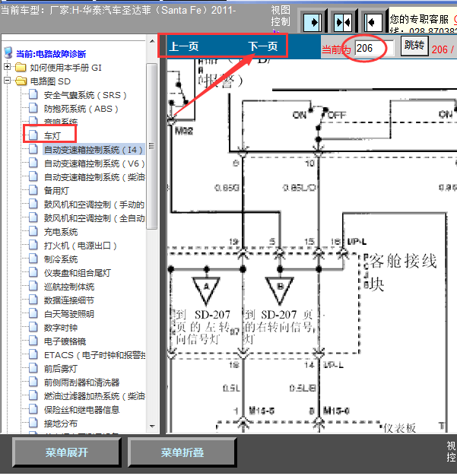Open 燃油过滤器加热系统 (柴油 entry
457x476 pixels.
point(94,396)
